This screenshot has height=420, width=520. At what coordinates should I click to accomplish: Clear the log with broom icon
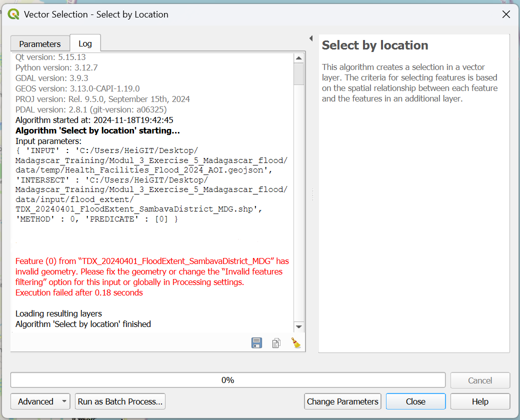pos(296,343)
